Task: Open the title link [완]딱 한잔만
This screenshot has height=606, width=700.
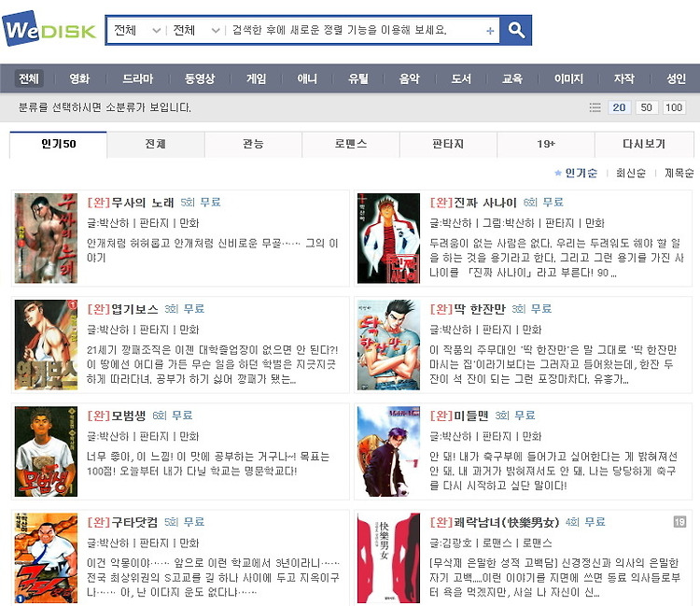Action: (x=468, y=309)
